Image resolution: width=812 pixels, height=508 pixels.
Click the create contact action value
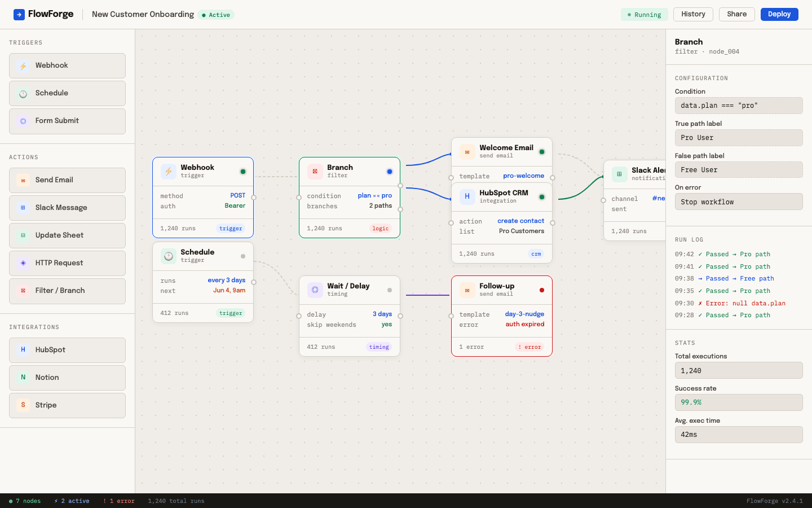tap(521, 221)
